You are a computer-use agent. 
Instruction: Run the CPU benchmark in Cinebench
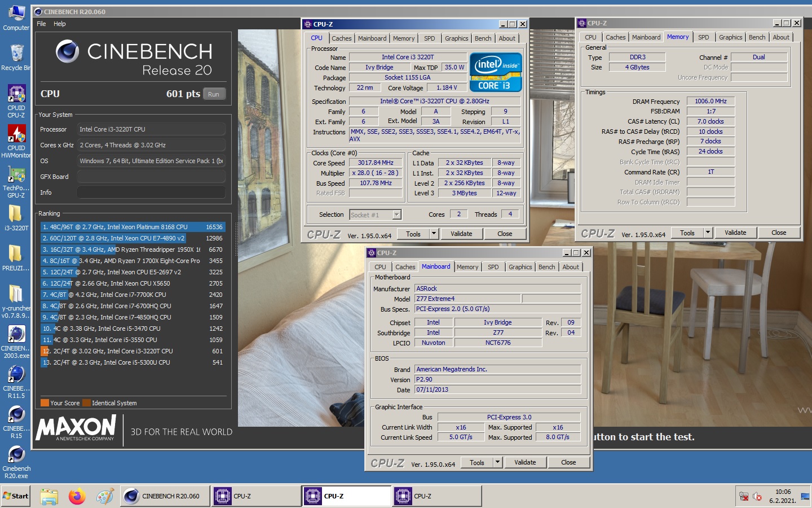pos(214,94)
